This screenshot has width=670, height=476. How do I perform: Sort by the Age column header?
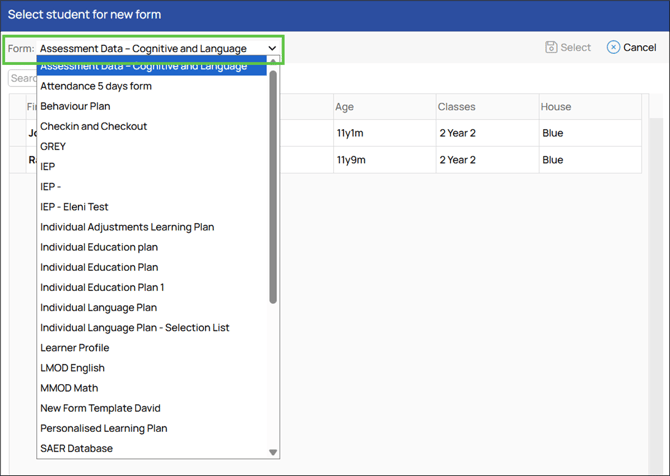click(x=345, y=107)
